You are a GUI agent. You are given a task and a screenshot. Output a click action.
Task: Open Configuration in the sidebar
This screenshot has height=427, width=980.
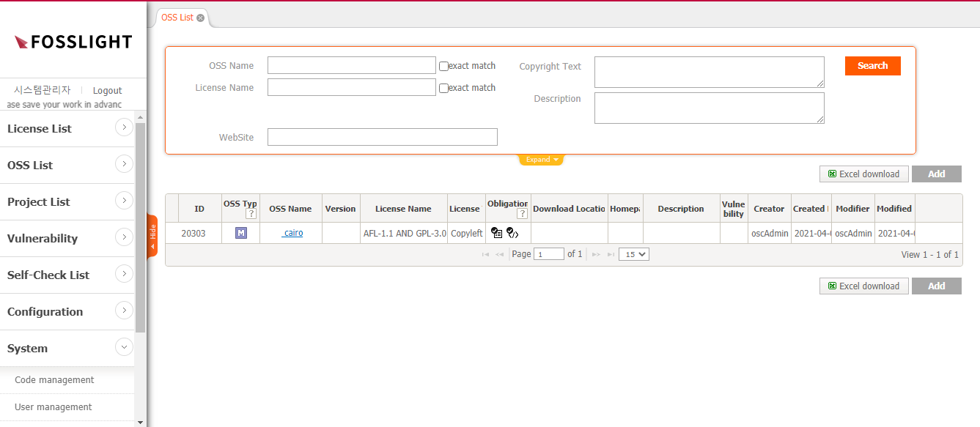(45, 312)
